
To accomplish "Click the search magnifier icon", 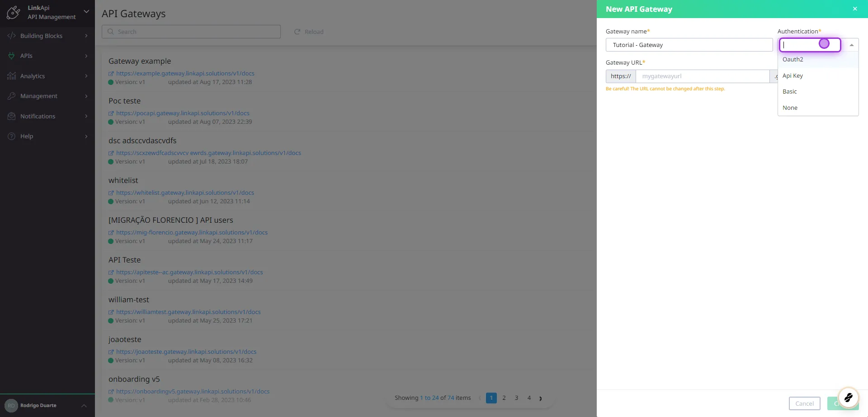I will pyautogui.click(x=111, y=32).
